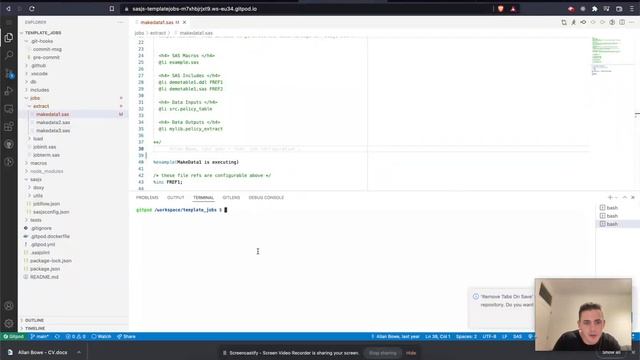Open editor More Actions ellipsis
This screenshot has height=360, width=640.
[x=632, y=22]
